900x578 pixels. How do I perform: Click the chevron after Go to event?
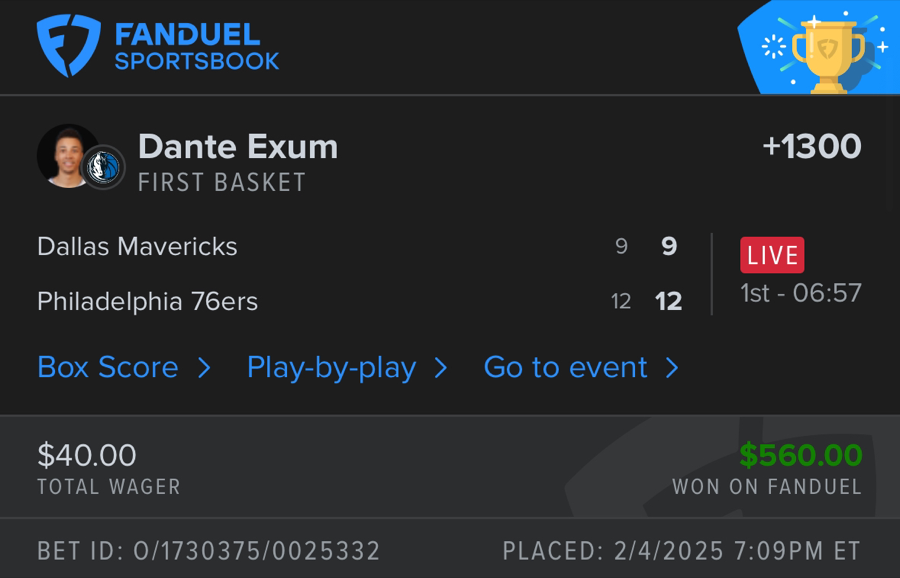coord(672,368)
